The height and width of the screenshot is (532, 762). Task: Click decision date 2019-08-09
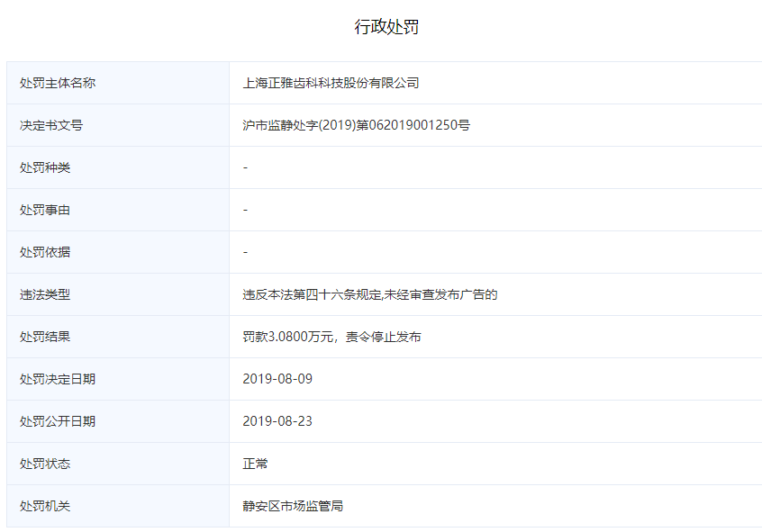pyautogui.click(x=277, y=379)
